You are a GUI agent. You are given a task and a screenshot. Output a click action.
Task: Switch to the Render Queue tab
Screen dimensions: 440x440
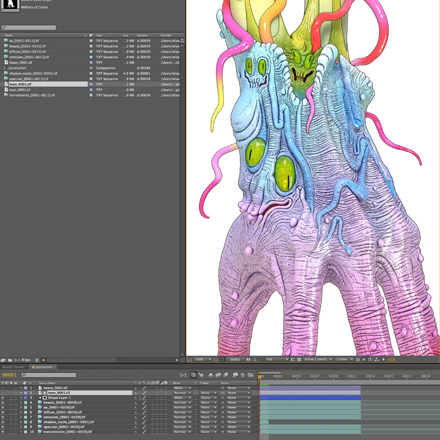[x=13, y=367]
